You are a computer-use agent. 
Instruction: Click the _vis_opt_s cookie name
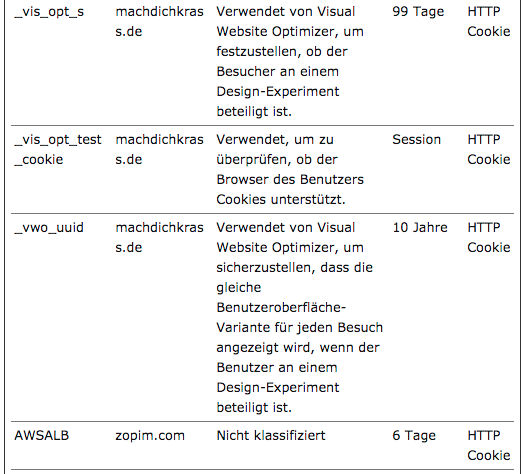(x=49, y=12)
